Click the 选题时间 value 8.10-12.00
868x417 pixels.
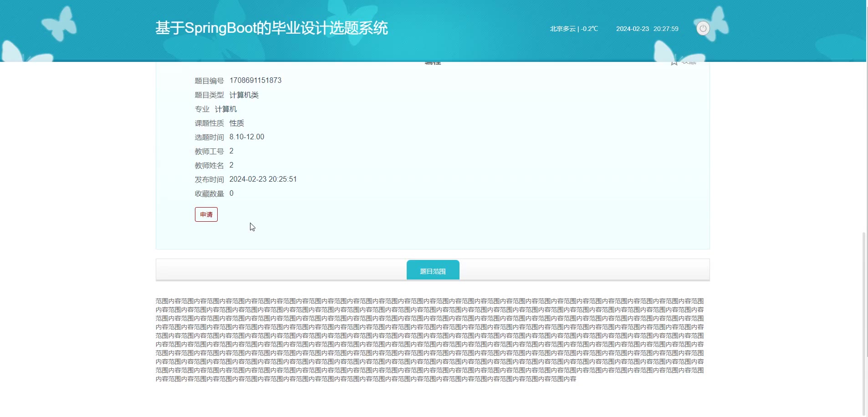247,137
